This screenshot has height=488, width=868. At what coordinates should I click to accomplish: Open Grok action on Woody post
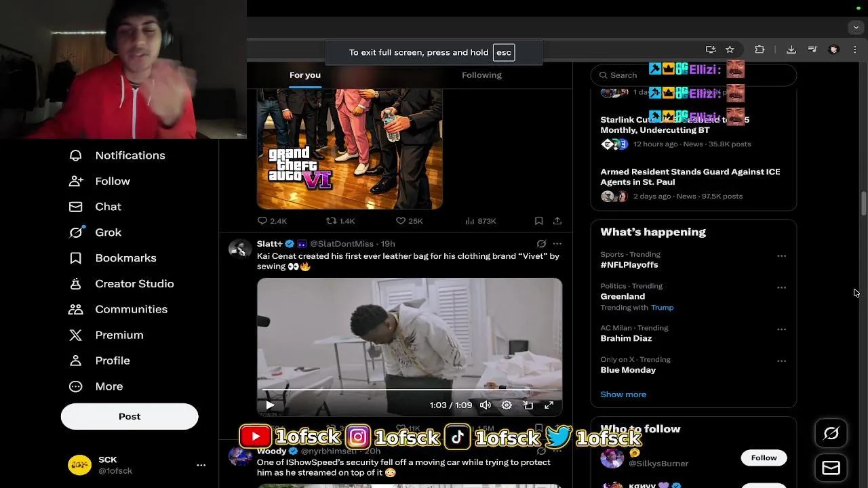(541, 451)
